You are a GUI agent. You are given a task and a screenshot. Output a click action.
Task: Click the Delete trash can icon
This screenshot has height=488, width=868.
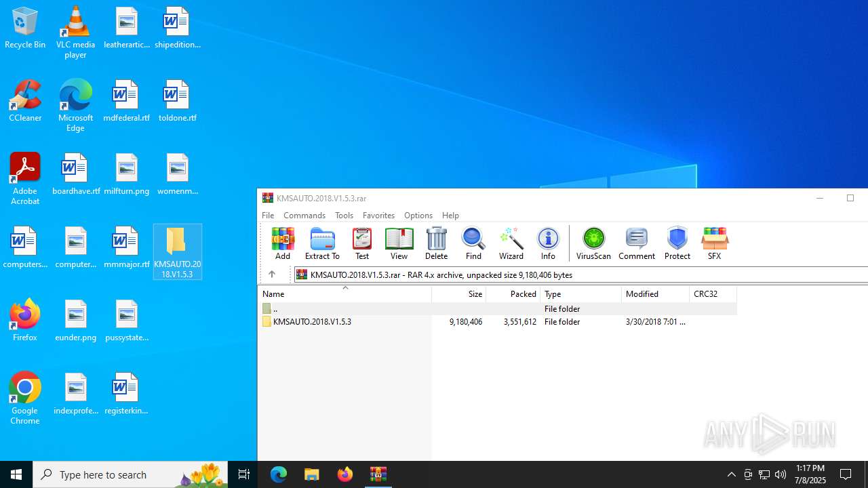point(436,243)
